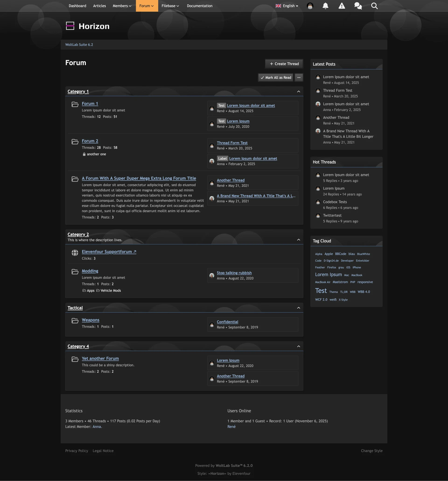The image size is (448, 481).
Task: Collapse the Category 1 section
Action: point(298,91)
